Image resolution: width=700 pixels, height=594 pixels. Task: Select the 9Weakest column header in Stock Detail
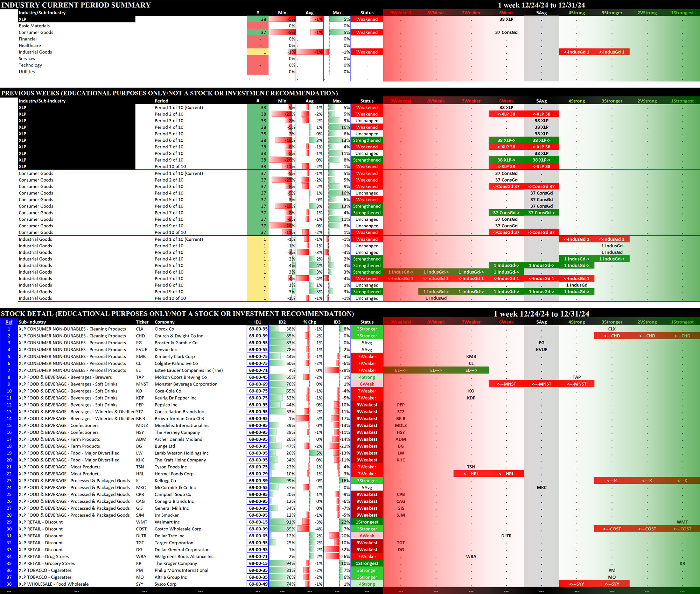(x=401, y=322)
